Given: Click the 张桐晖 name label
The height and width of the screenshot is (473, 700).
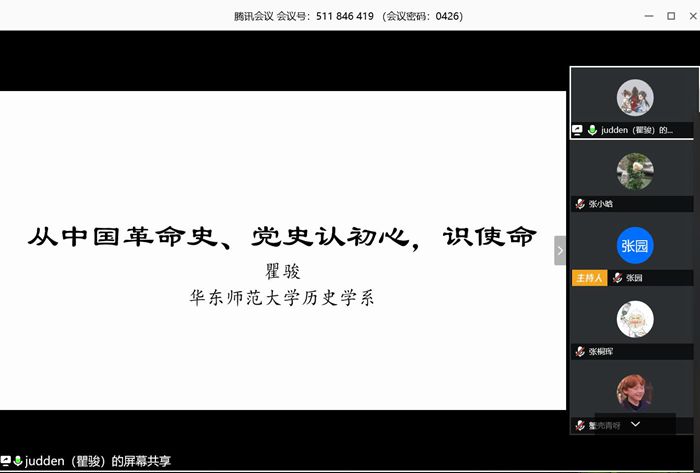Looking at the screenshot, I should pos(600,352).
